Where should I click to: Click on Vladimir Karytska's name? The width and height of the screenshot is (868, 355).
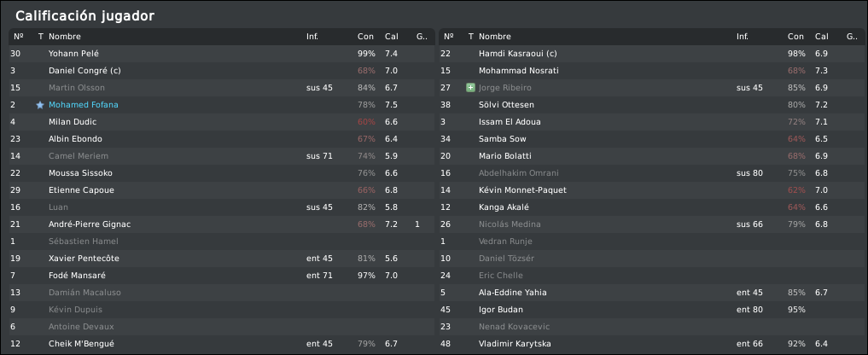click(x=515, y=344)
